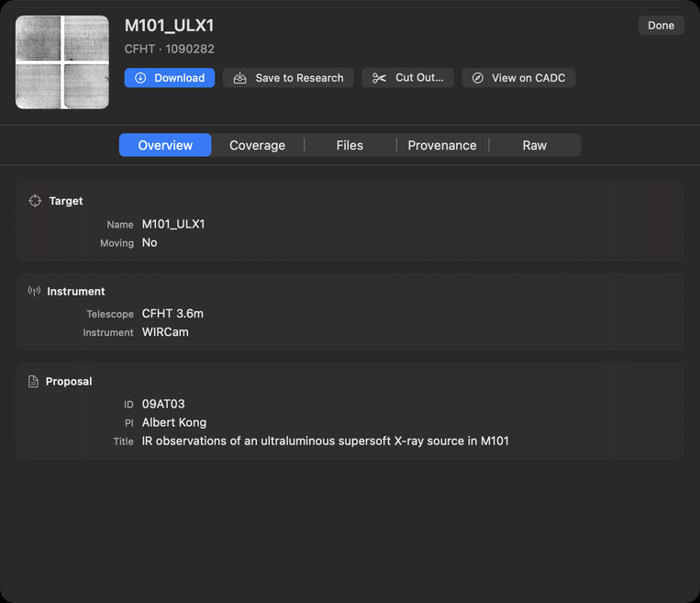Click the instrument value WIRCam
The height and width of the screenshot is (603, 700).
click(165, 332)
